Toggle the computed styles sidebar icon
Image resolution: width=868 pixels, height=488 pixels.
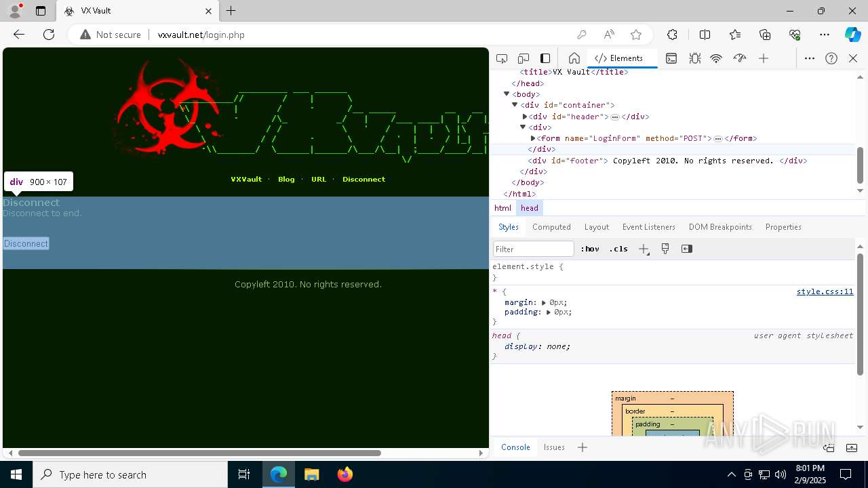coord(687,249)
